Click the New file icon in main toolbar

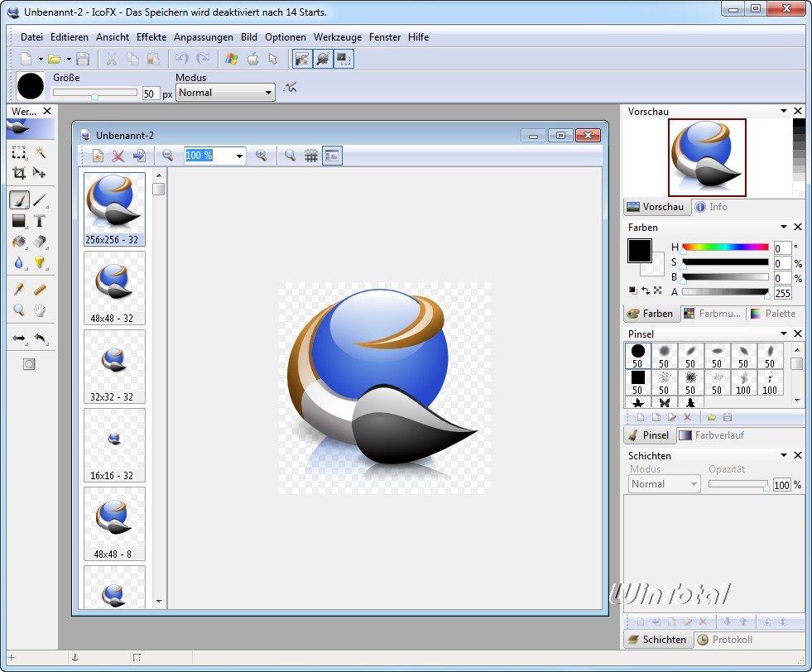(26, 59)
